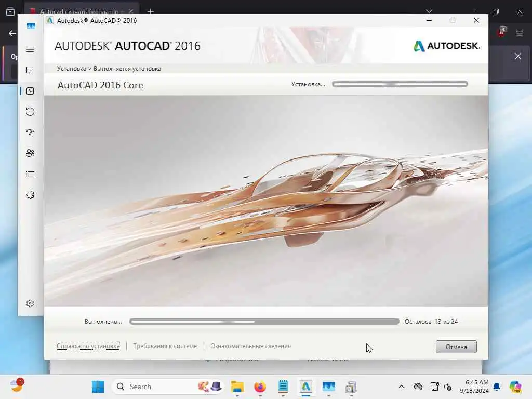
Task: Open the browser hamburger menu
Action: [520, 33]
